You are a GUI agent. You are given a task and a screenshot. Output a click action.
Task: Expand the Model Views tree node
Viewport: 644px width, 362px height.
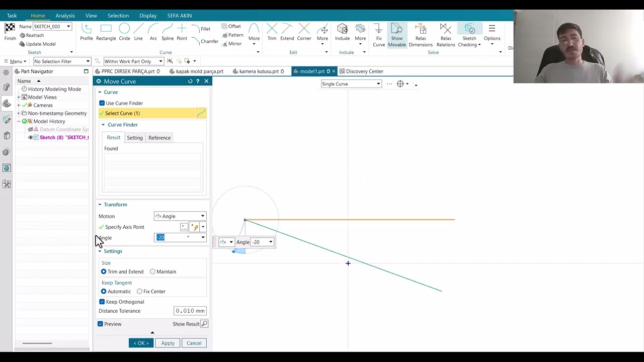coord(19,97)
